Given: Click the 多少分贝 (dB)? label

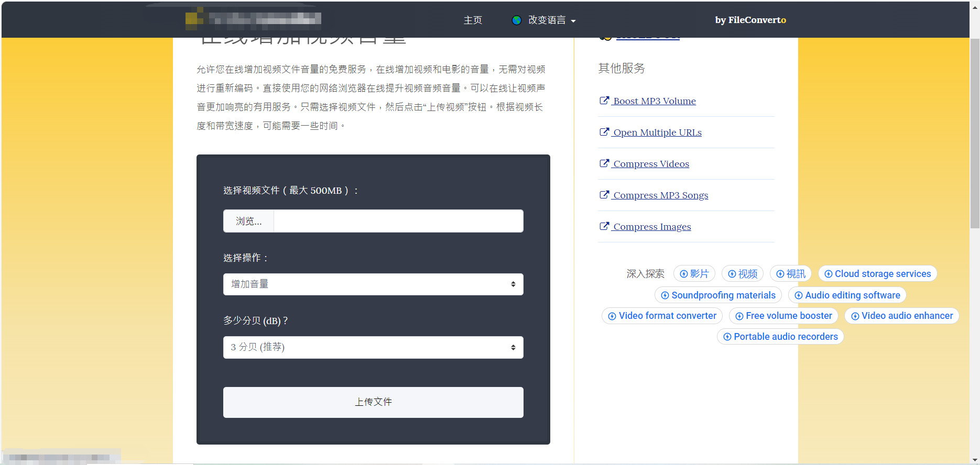Looking at the screenshot, I should point(256,320).
